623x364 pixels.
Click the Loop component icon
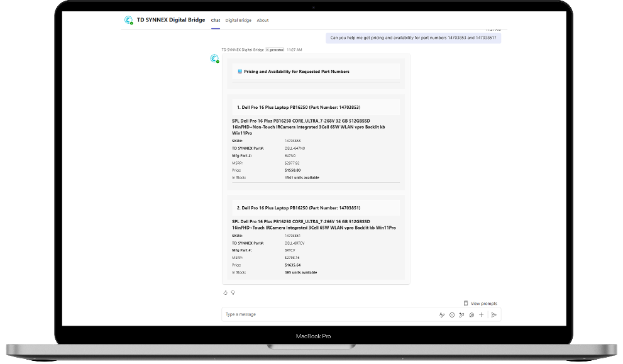[x=471, y=314]
